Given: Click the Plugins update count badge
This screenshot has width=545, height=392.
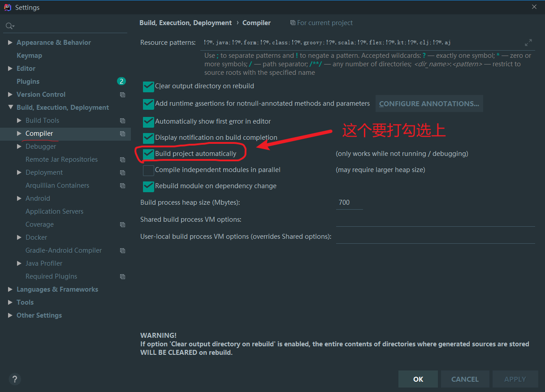Looking at the screenshot, I should point(121,81).
